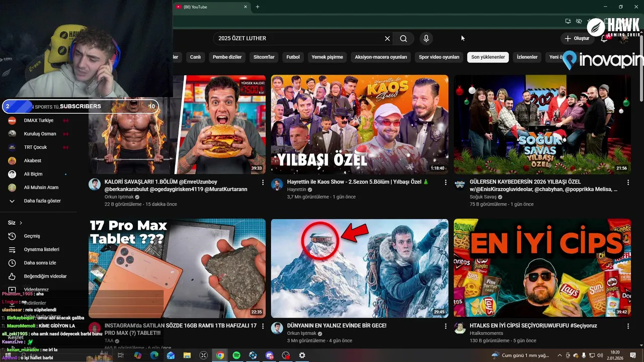Open Microsoft Edge from the taskbar

[154, 355]
